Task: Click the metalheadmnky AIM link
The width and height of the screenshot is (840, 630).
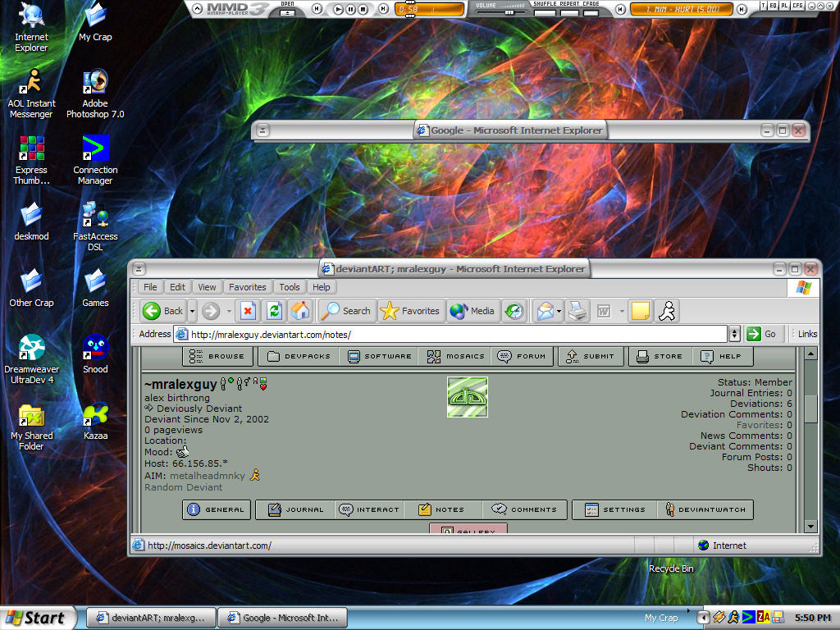Action: (x=208, y=476)
